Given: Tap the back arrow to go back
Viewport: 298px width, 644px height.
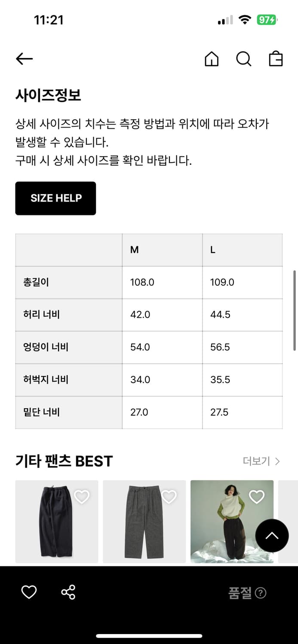Looking at the screenshot, I should [24, 59].
